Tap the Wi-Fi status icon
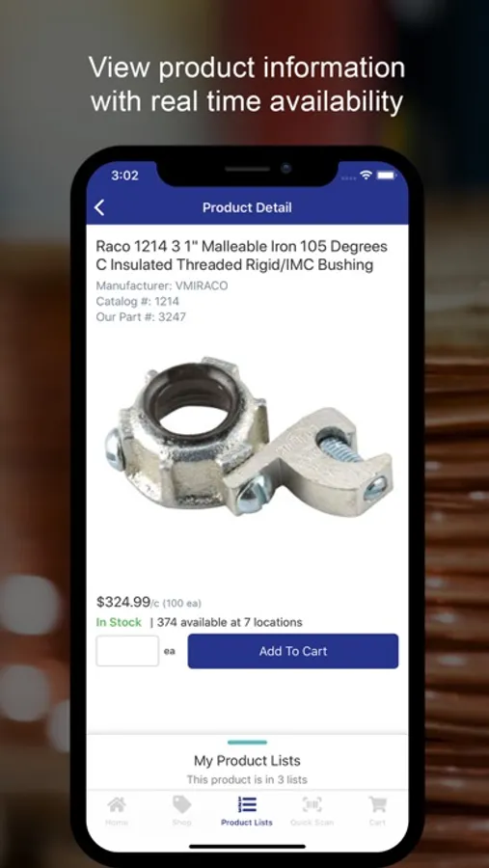 point(366,175)
